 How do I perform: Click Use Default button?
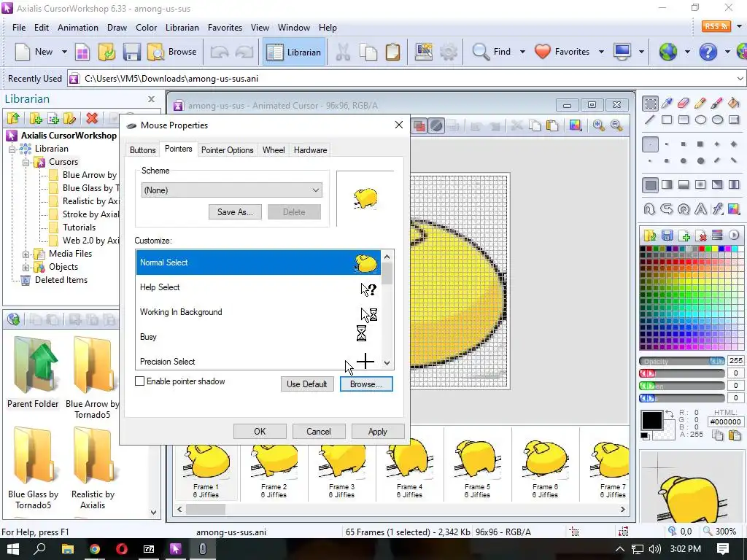point(307,384)
